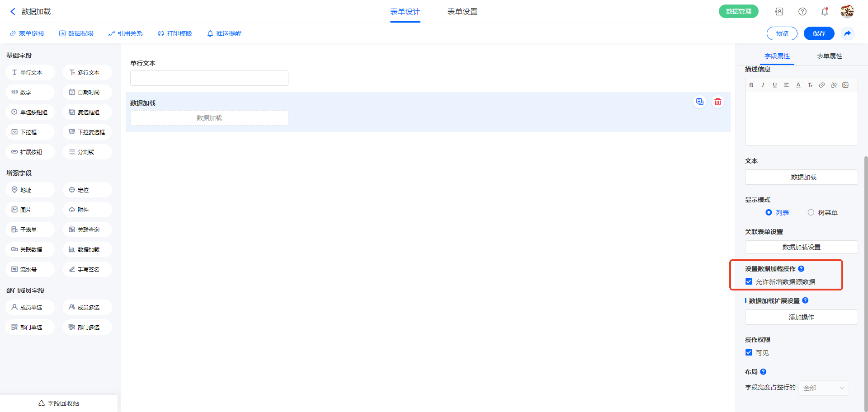Delete the 数据加载 field with trash icon
The image size is (868, 412).
[717, 102]
